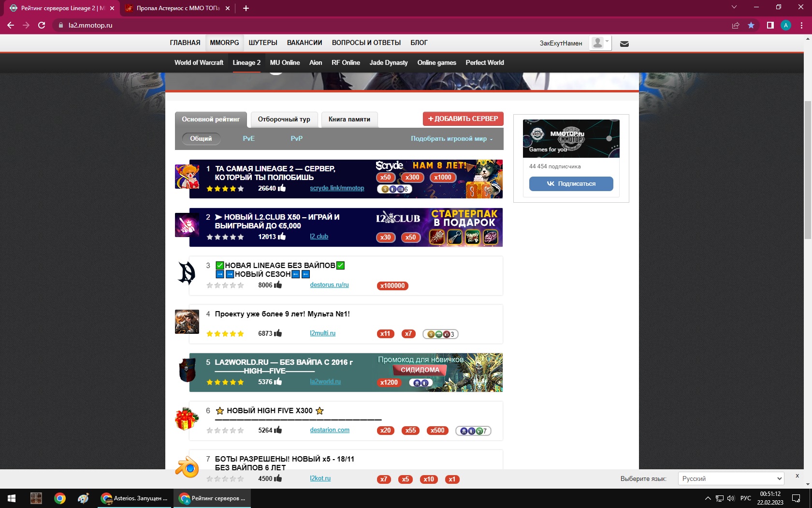Select Perfect World game category

click(485, 62)
